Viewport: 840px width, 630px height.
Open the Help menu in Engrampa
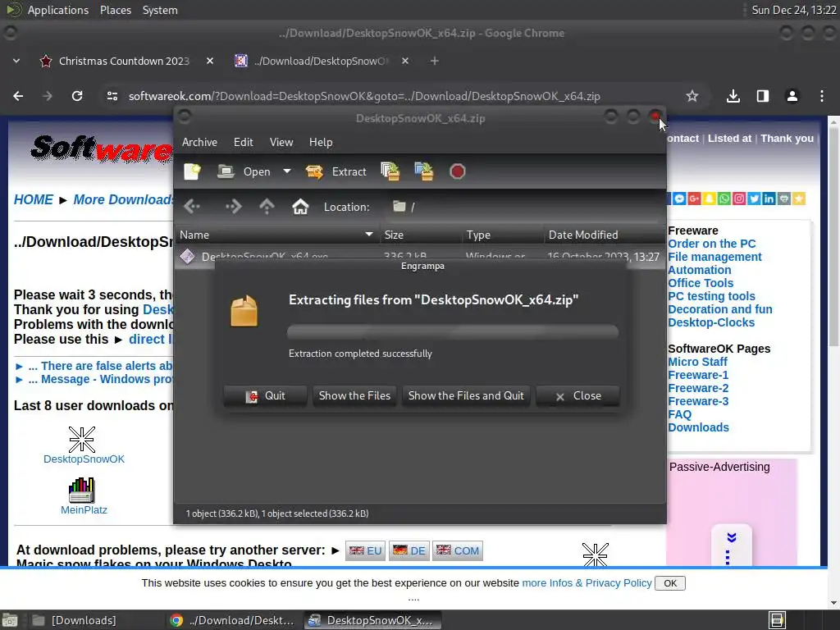321,142
